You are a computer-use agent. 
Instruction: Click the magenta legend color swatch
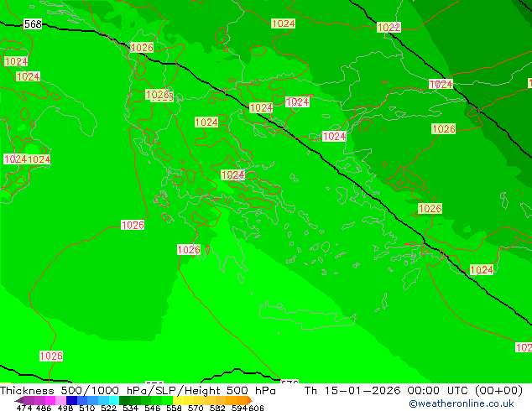(x=50, y=400)
